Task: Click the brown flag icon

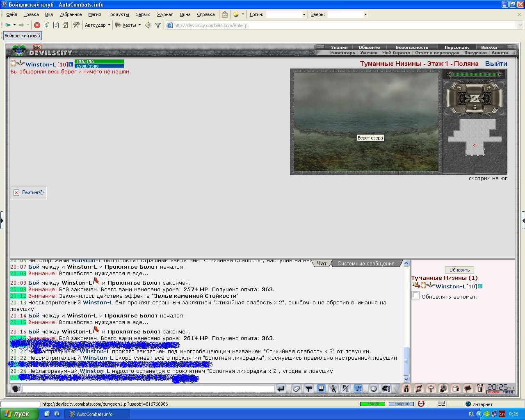Action: click(x=468, y=388)
